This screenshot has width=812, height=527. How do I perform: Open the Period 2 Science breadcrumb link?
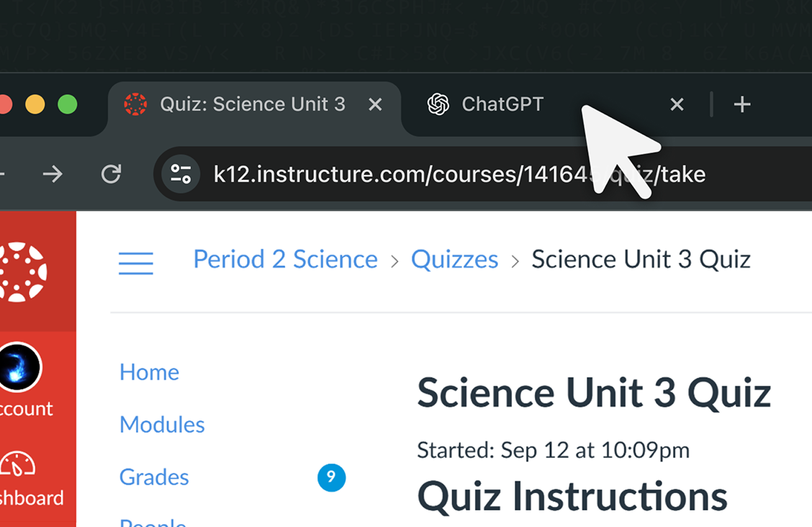point(285,259)
